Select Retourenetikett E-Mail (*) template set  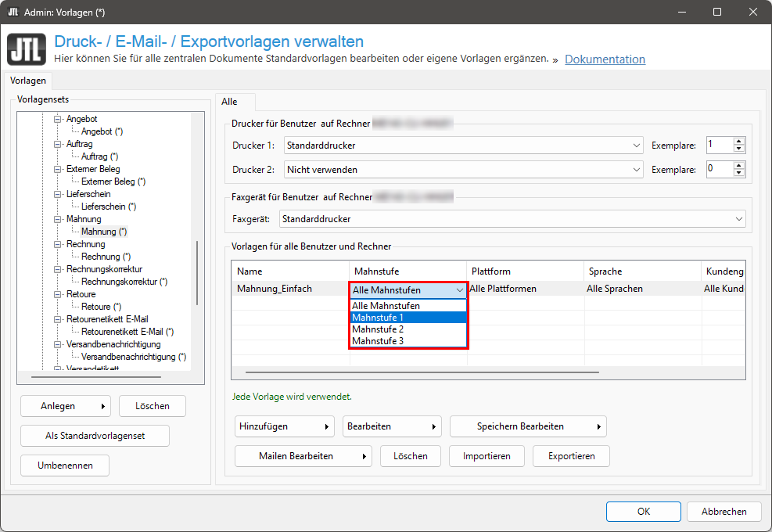click(x=127, y=332)
